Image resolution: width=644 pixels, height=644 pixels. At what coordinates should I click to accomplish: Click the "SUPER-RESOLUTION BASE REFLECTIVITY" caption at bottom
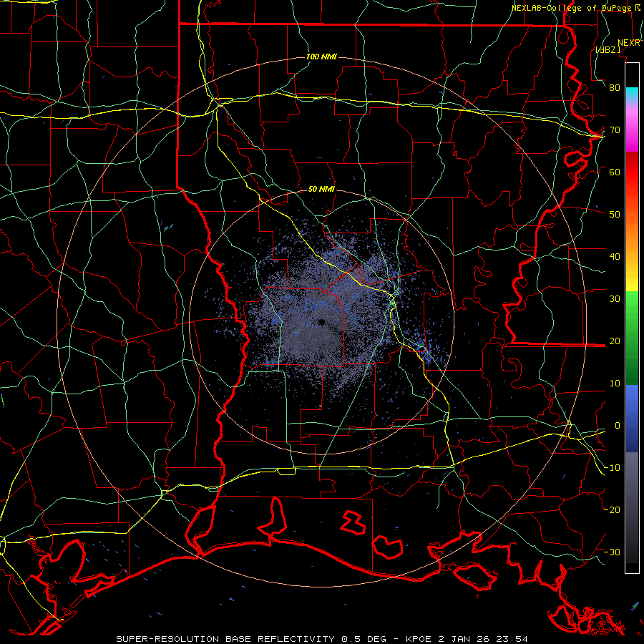click(225, 639)
